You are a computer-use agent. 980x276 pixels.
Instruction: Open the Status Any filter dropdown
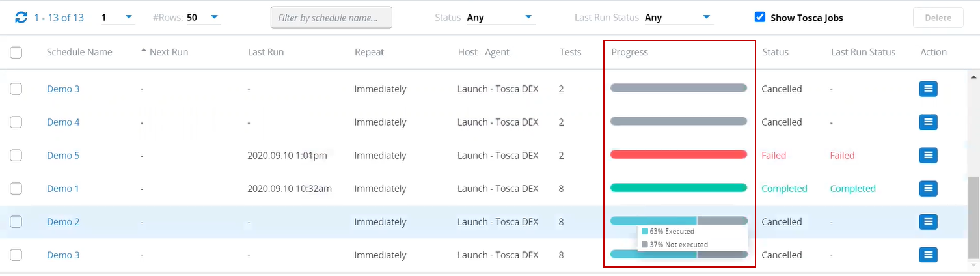pyautogui.click(x=528, y=17)
